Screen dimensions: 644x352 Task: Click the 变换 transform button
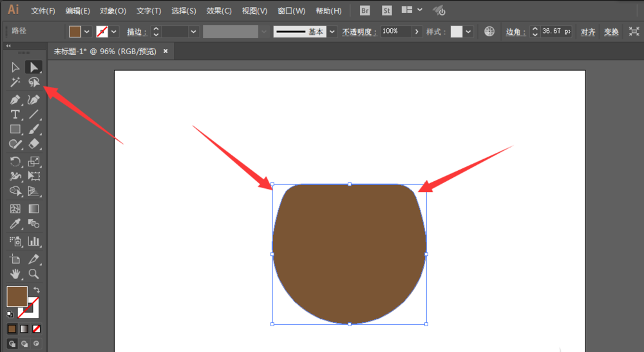point(611,32)
